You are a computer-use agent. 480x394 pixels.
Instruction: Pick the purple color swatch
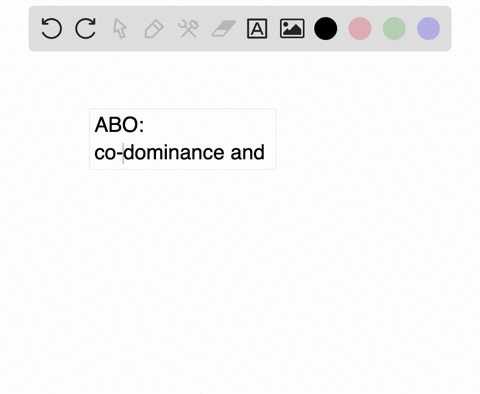429,29
